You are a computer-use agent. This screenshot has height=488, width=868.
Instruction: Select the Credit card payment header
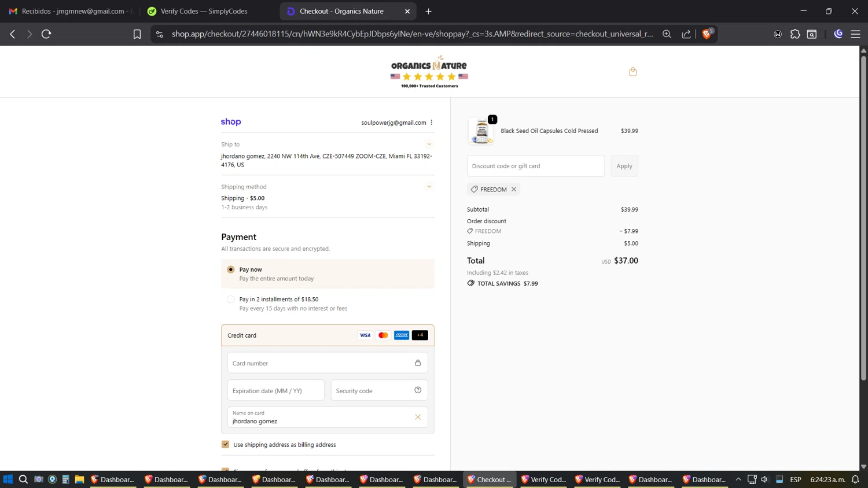click(328, 335)
